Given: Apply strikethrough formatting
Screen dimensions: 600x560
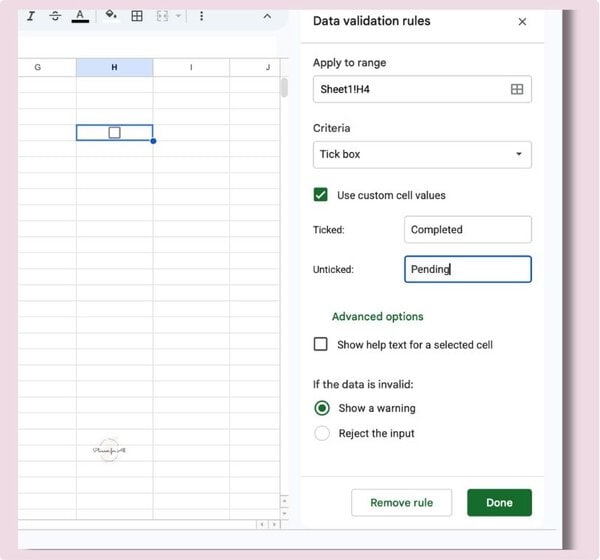Looking at the screenshot, I should coord(55,16).
